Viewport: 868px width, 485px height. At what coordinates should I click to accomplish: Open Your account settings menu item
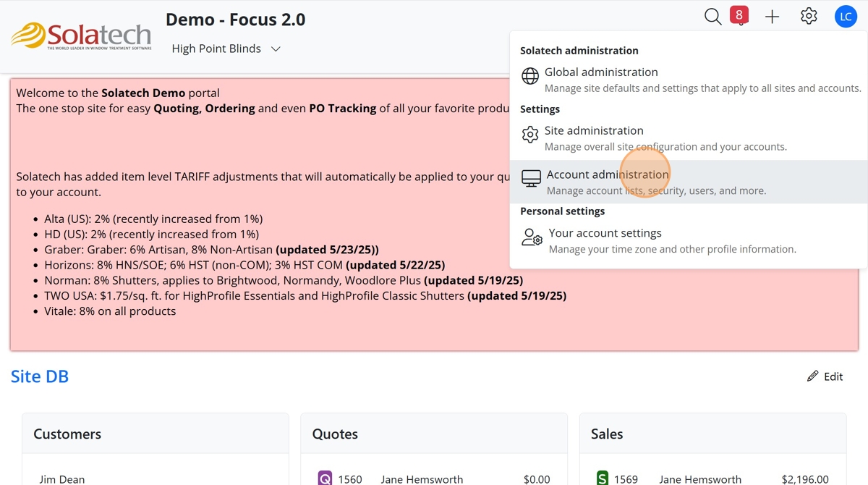(689, 241)
